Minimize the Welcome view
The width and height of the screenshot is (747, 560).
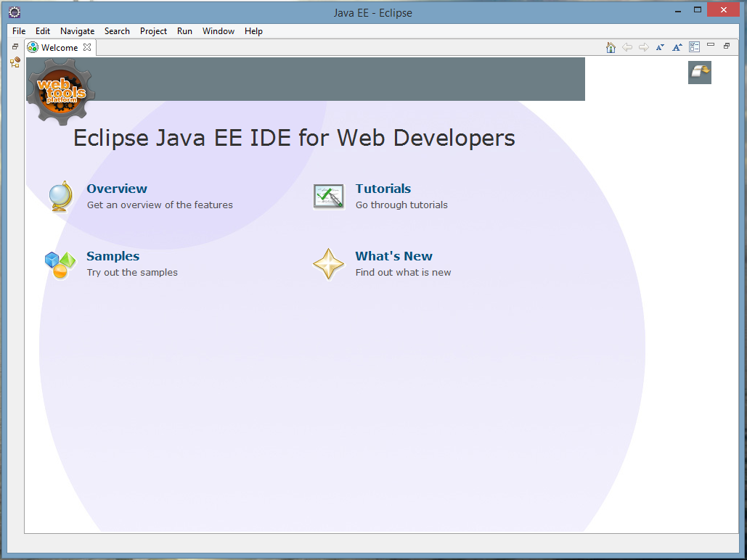[x=711, y=45]
